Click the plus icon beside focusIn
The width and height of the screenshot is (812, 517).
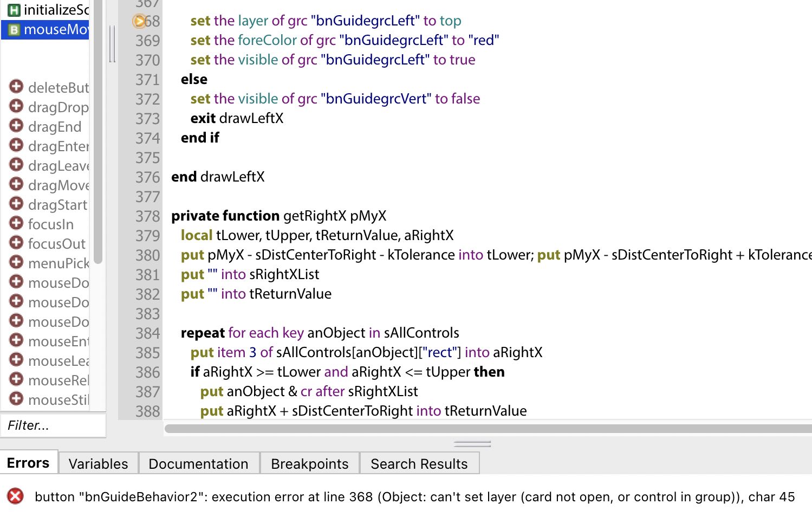(16, 223)
